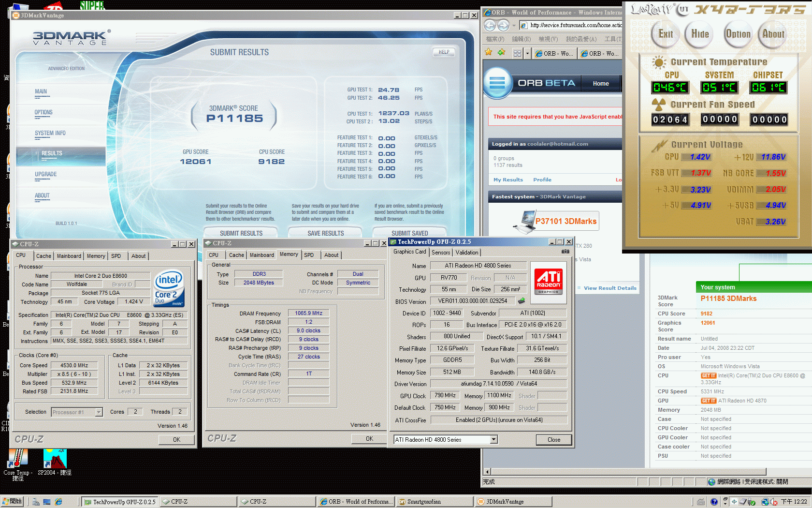Select SYSTEM INFO in the 3DMark Vantage sidebar
Image resolution: width=812 pixels, height=508 pixels.
point(50,133)
